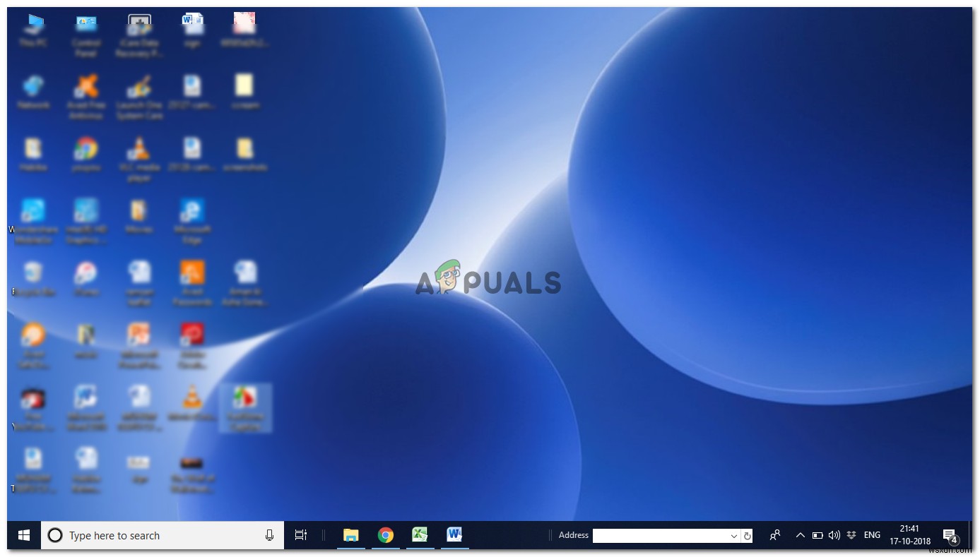Open the ENG language input selector
The image size is (980, 557).
(x=871, y=535)
